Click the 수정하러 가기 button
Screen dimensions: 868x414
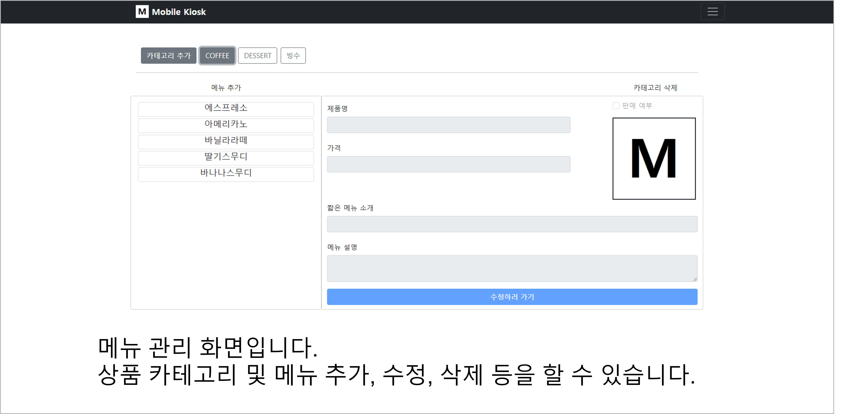click(x=512, y=297)
